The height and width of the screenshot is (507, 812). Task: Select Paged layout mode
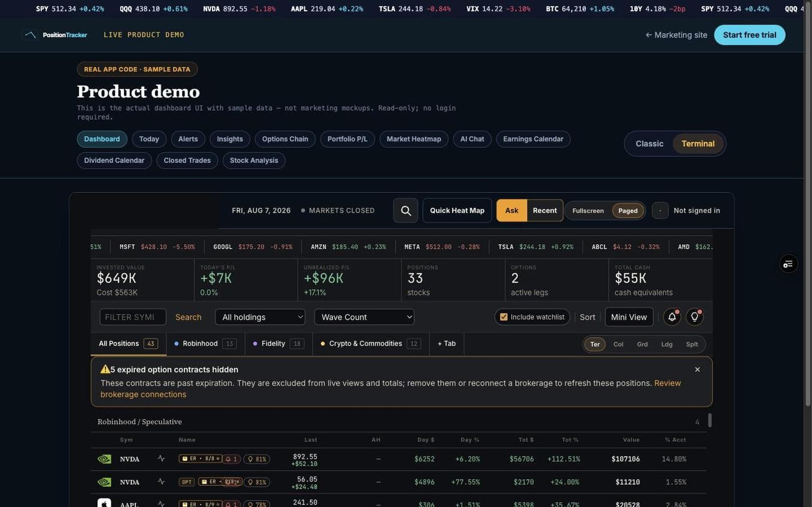628,211
